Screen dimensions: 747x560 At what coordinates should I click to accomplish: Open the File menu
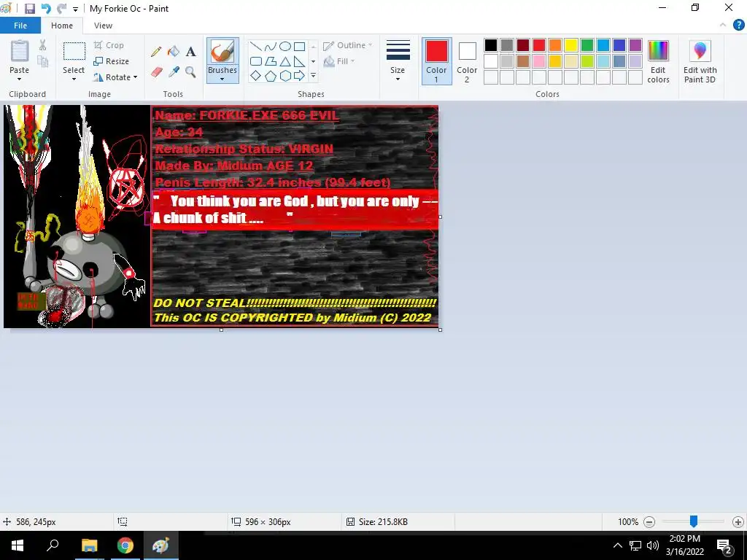point(20,26)
